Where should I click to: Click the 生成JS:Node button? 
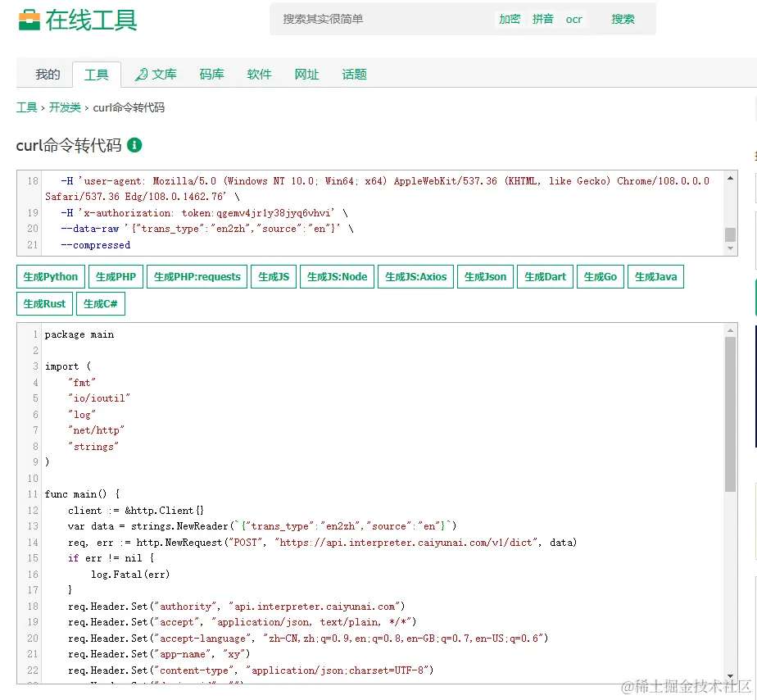pyautogui.click(x=337, y=277)
